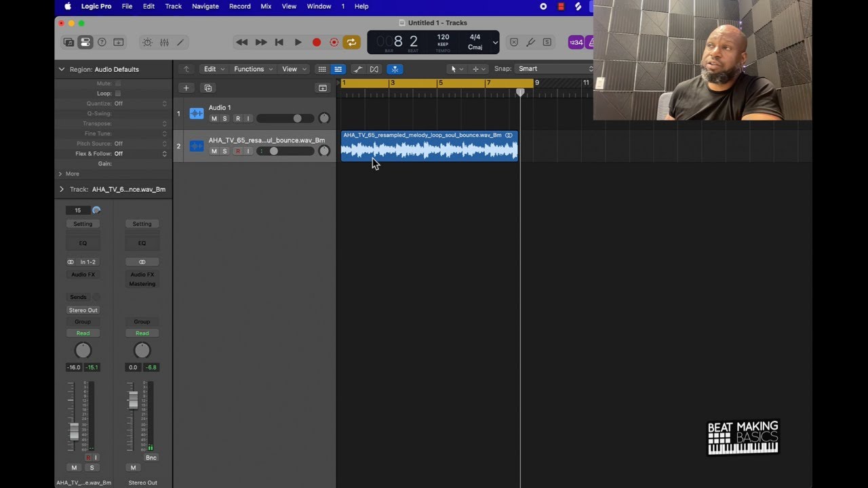This screenshot has width=868, height=488.
Task: Tick the Mute checkbox in Region inspector
Action: click(118, 83)
